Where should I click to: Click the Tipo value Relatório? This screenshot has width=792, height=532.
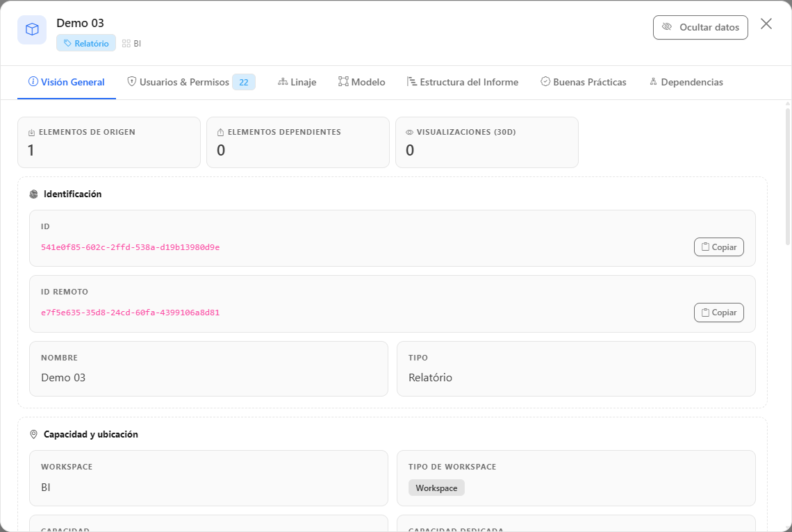[x=430, y=378]
